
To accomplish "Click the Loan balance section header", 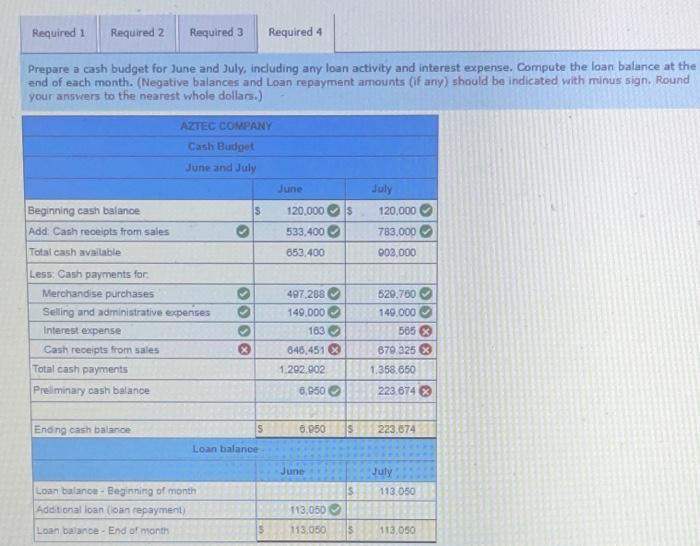I will coord(225,449).
